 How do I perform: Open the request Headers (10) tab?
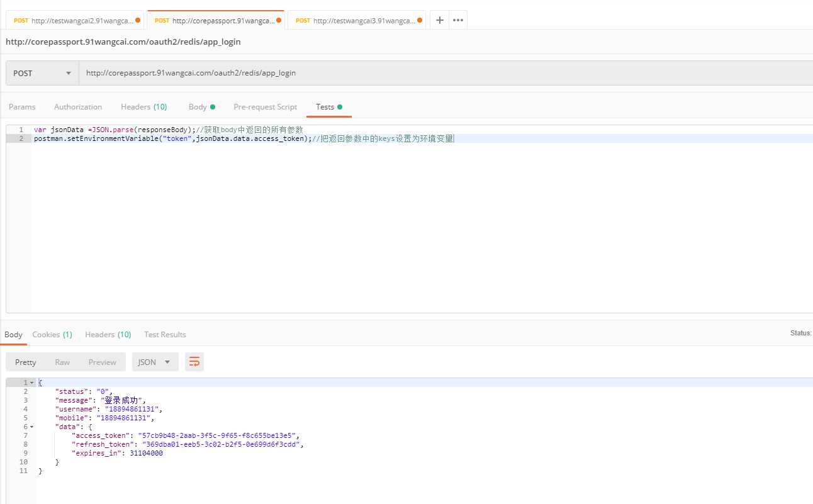click(x=144, y=107)
